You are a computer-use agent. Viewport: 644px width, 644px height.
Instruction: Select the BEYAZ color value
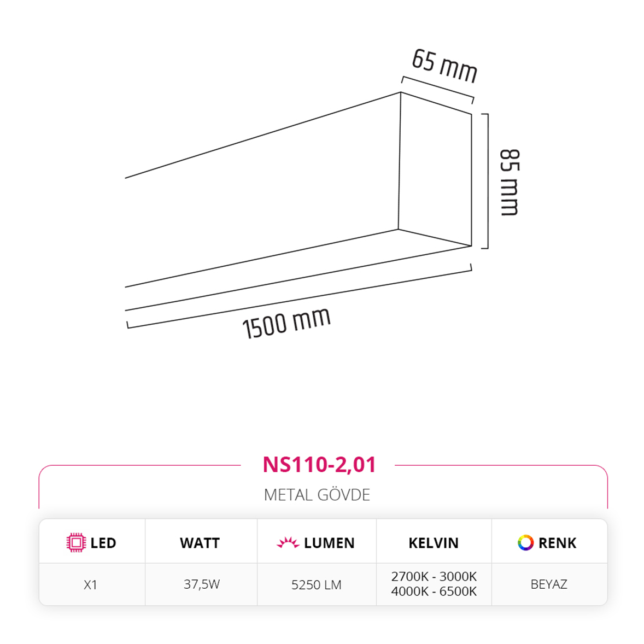[x=549, y=584]
